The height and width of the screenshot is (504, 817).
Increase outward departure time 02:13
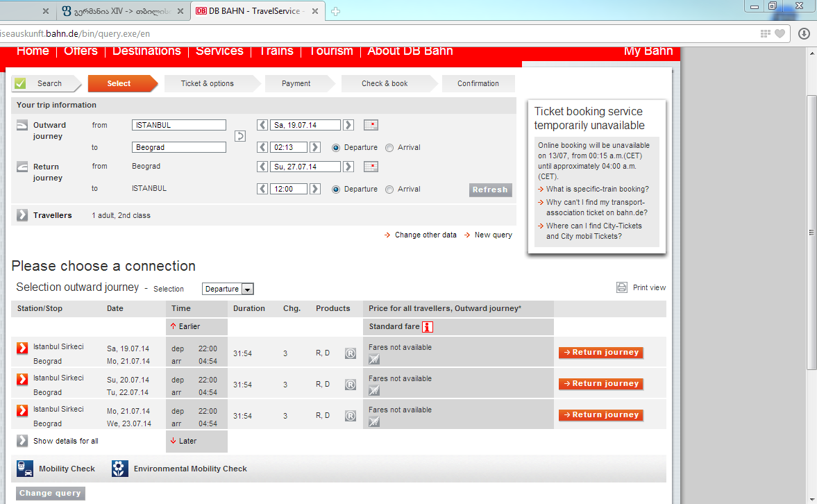(x=314, y=147)
